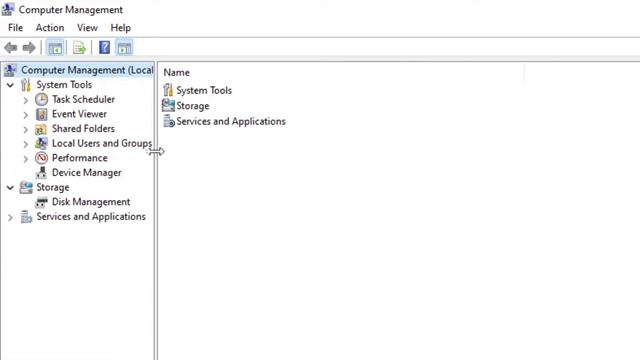This screenshot has height=360, width=640.
Task: Click the Performance icon
Action: click(x=41, y=158)
